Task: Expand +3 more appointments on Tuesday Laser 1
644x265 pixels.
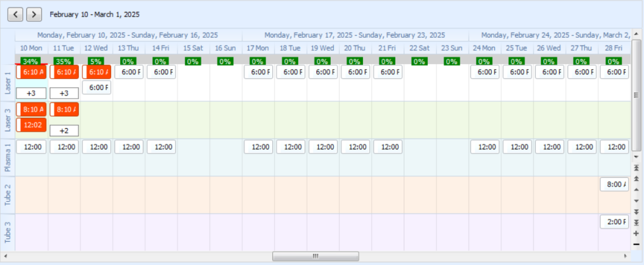Action: [x=64, y=93]
